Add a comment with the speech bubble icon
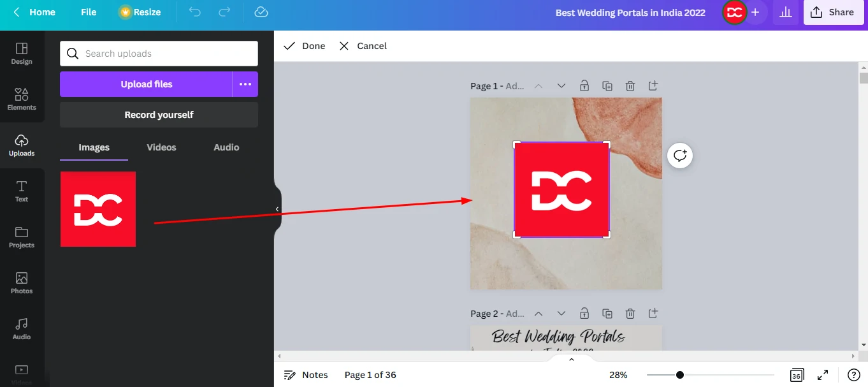Screen dimensions: 868x387 pos(680,156)
